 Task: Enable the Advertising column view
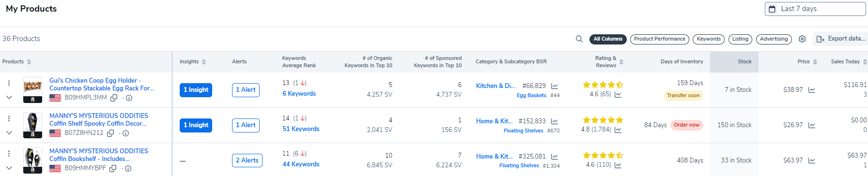(x=774, y=39)
